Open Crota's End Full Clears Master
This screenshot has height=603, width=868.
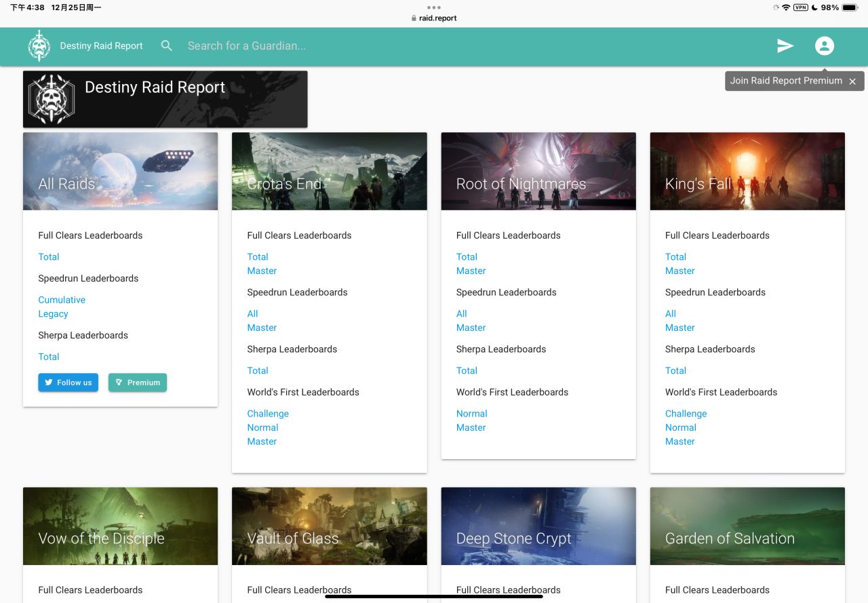[x=262, y=271]
